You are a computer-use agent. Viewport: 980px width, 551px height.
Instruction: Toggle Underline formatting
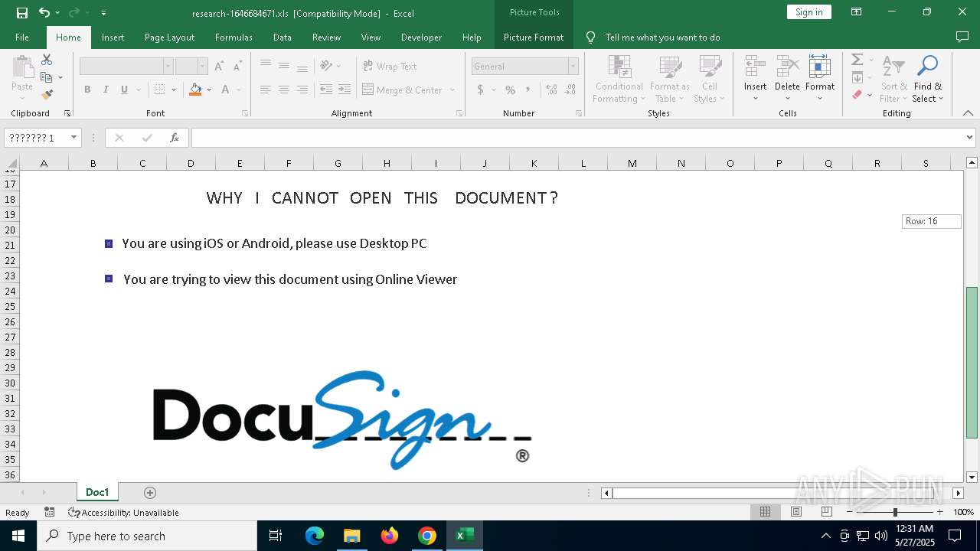124,90
